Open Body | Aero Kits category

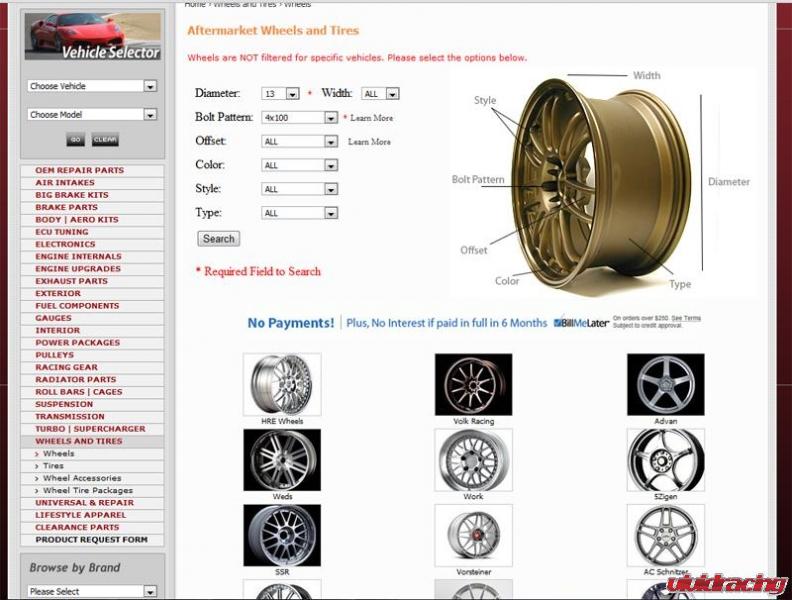[x=92, y=220]
